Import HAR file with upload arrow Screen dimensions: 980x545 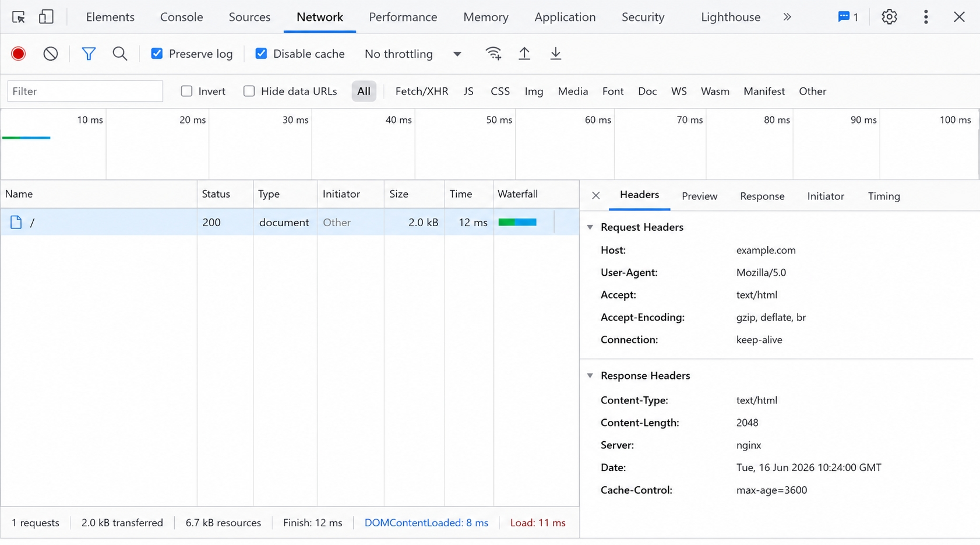[x=524, y=54]
